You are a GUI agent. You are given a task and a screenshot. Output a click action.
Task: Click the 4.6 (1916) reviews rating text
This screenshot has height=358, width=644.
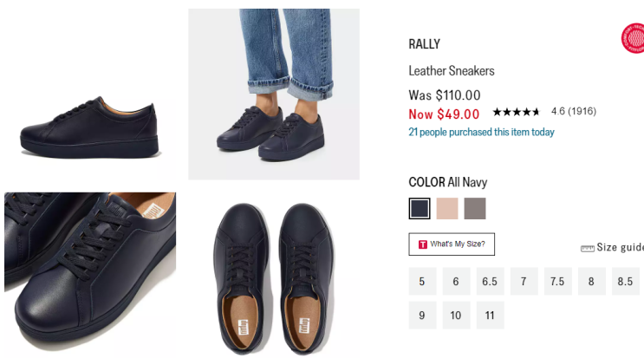[x=573, y=112]
